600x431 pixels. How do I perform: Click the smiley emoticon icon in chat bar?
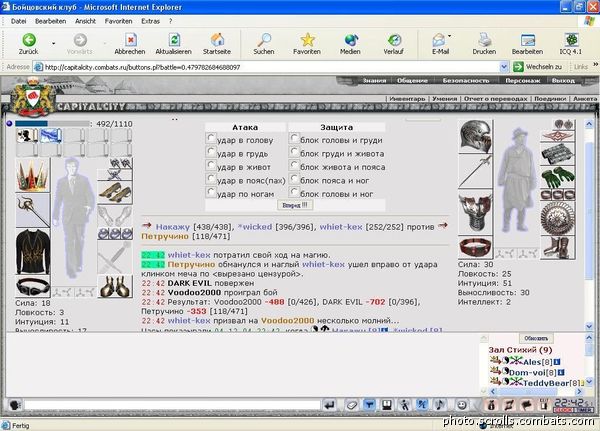(462, 405)
